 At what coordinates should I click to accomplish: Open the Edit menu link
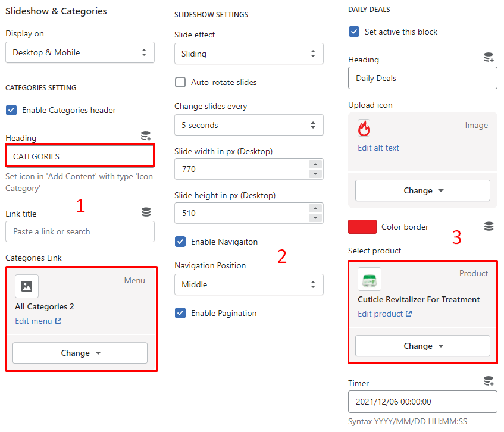point(38,321)
